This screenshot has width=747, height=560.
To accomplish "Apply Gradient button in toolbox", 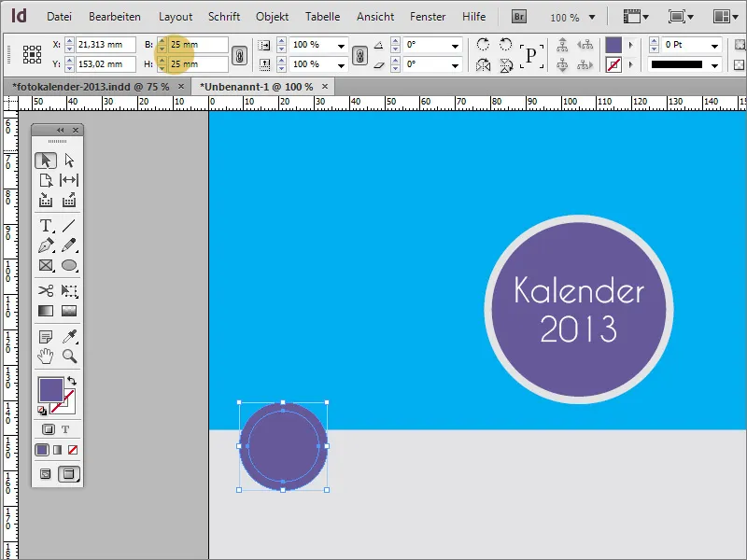I will 58,450.
